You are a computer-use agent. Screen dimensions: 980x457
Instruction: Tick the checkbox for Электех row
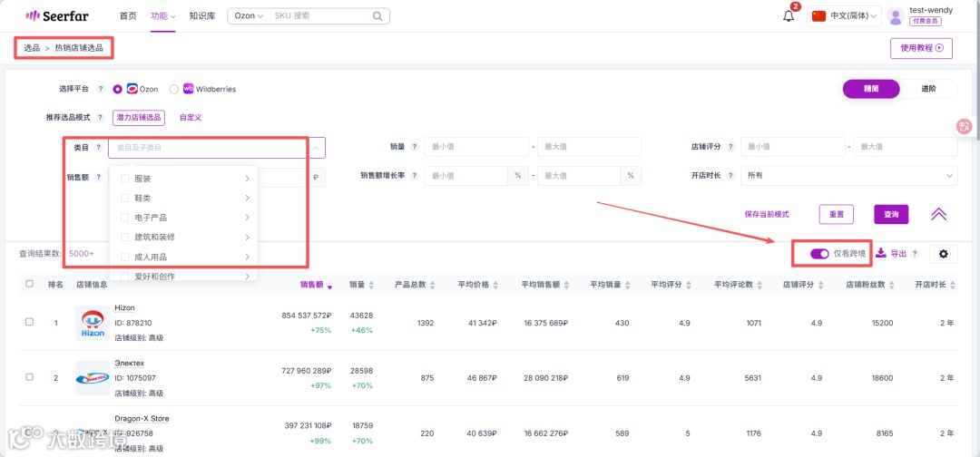29,377
